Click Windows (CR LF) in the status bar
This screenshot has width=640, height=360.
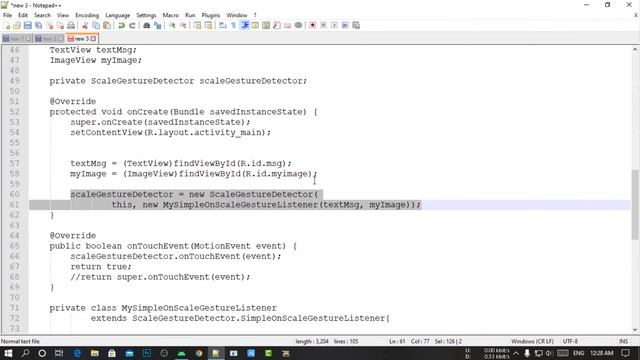point(532,341)
